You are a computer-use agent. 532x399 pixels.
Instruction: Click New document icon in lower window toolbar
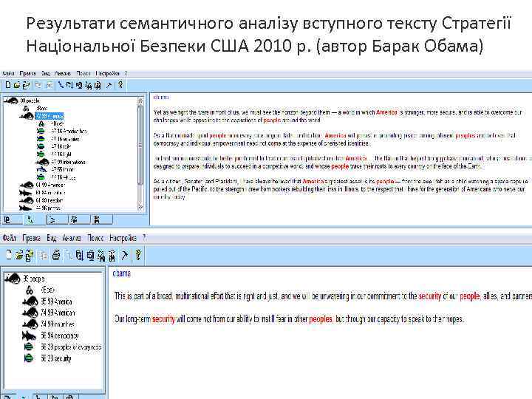click(x=9, y=255)
